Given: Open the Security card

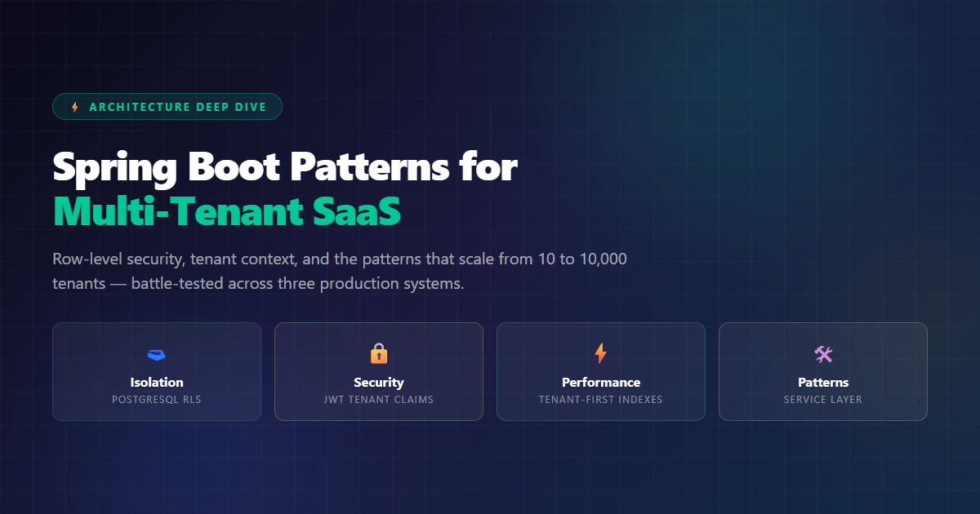Looking at the screenshot, I should [379, 371].
